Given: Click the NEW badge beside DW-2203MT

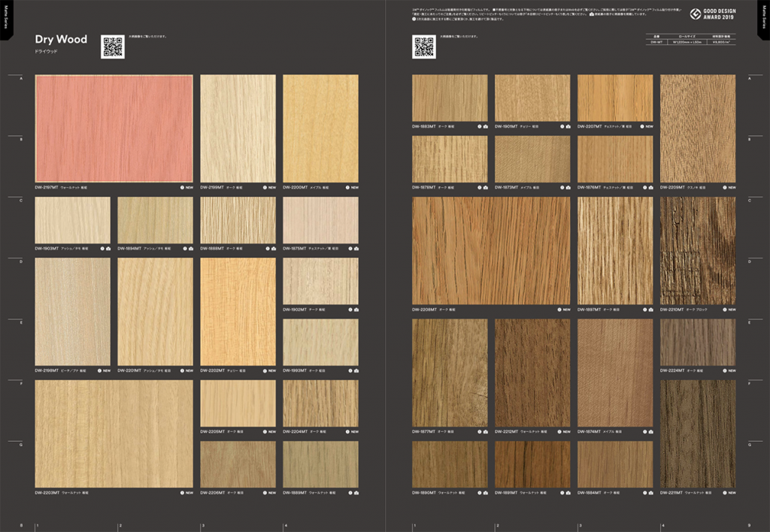Looking at the screenshot, I should coord(189,493).
